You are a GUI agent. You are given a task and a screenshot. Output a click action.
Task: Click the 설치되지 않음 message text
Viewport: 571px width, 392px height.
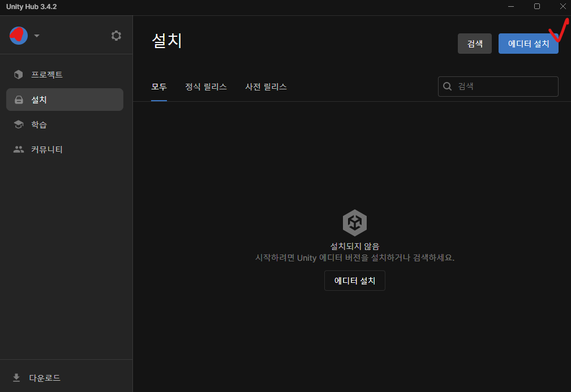[x=355, y=247]
